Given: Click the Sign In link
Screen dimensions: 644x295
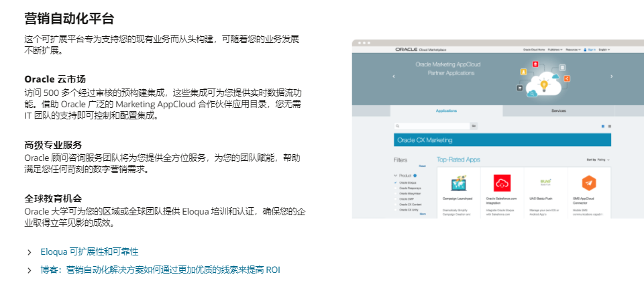Looking at the screenshot, I should (x=592, y=50).
